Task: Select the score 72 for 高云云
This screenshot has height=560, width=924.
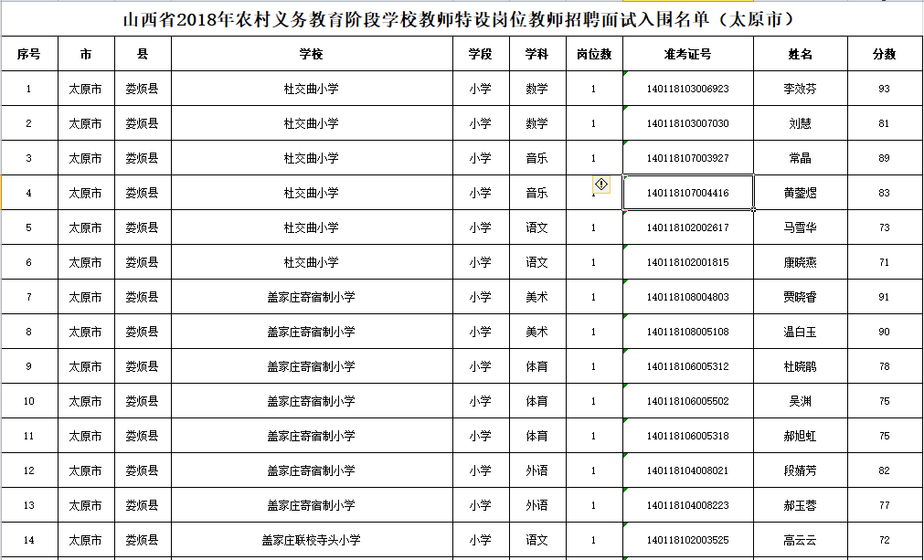Action: 884,539
